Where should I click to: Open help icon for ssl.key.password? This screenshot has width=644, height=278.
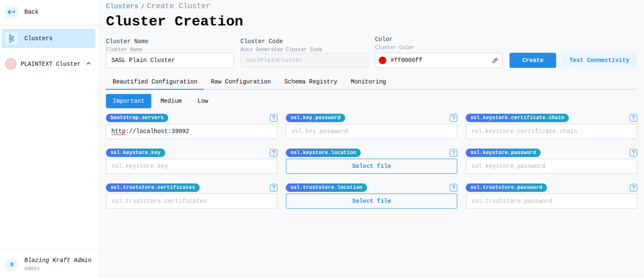[x=453, y=118]
